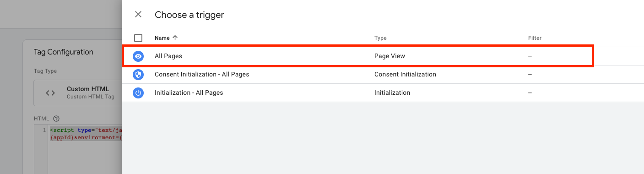Open the HTML field help icon

click(57, 119)
